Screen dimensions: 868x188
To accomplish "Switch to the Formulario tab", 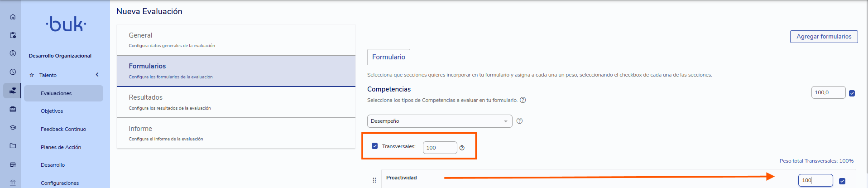I will [388, 57].
